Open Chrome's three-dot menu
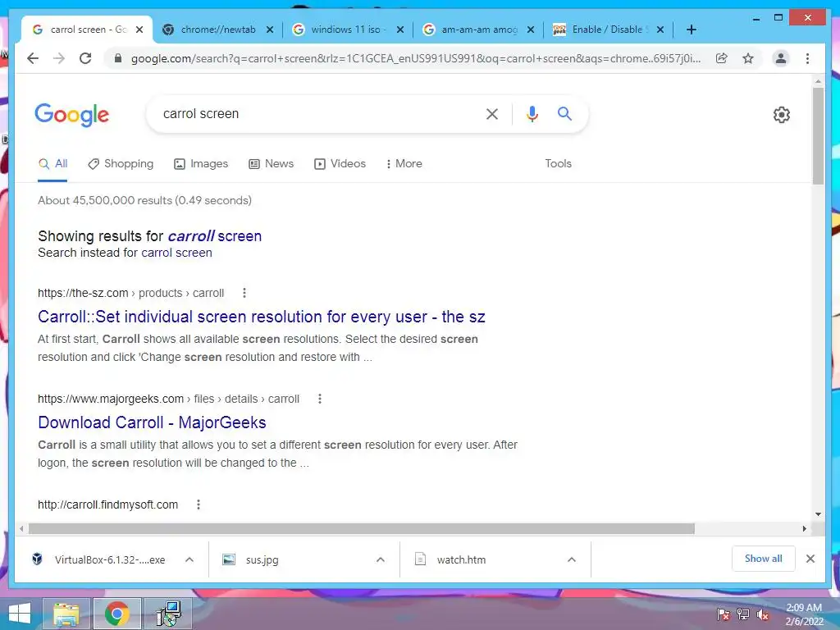 point(807,58)
